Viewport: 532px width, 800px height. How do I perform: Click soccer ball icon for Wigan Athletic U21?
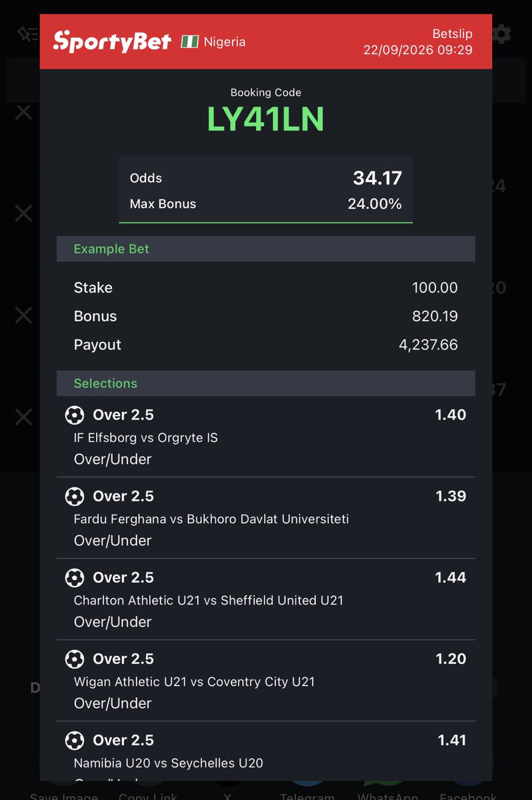[75, 659]
